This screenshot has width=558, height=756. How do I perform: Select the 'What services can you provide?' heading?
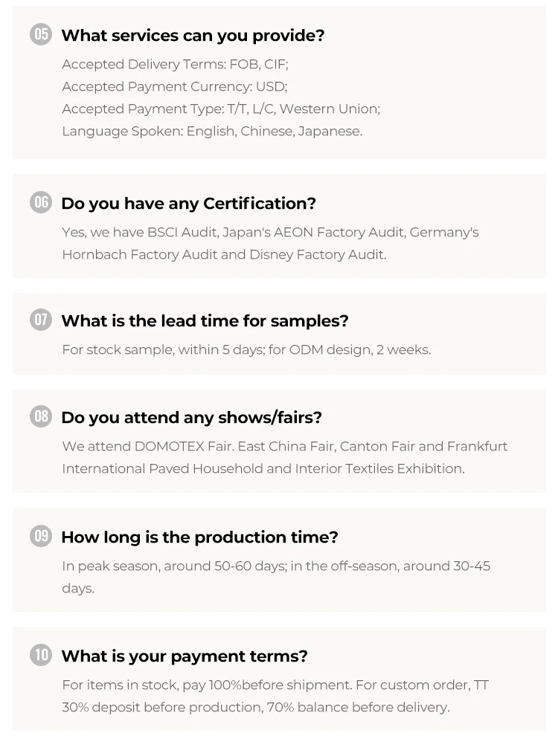pyautogui.click(x=193, y=36)
